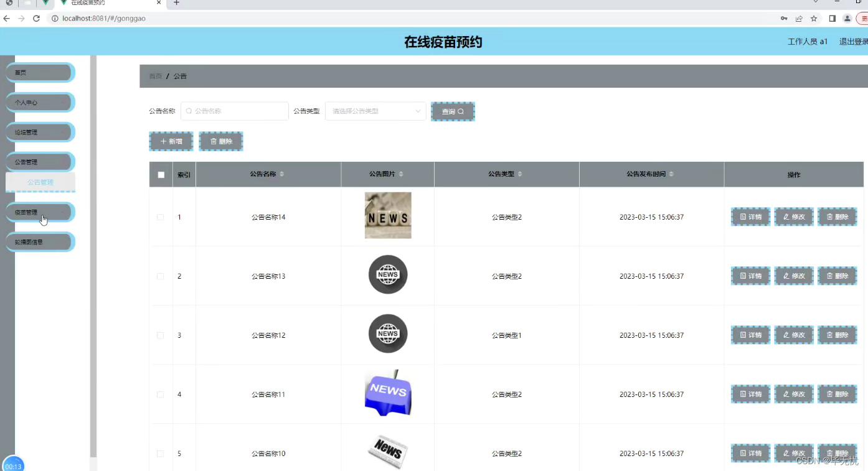Open the 首页 breadcrumb link
The image size is (868, 471).
click(x=154, y=75)
